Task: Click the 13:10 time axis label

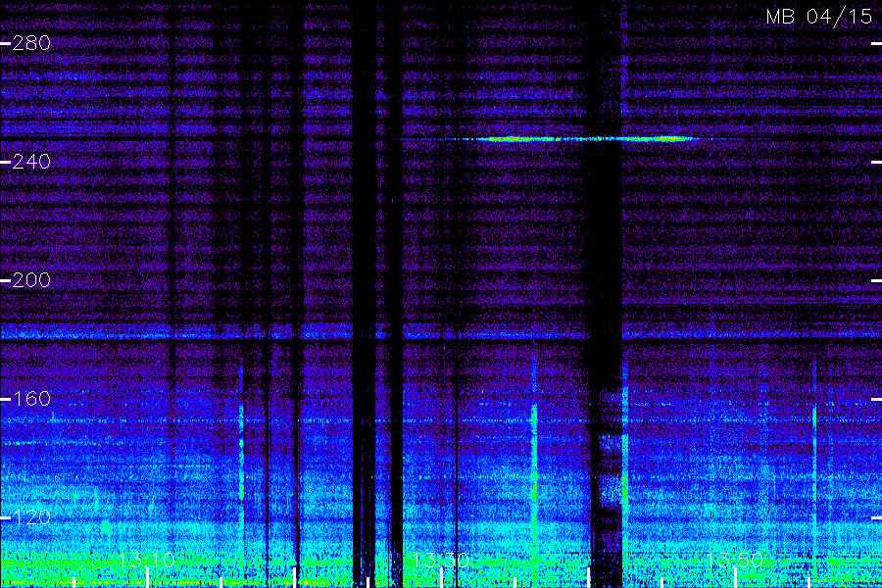Action: click(147, 561)
